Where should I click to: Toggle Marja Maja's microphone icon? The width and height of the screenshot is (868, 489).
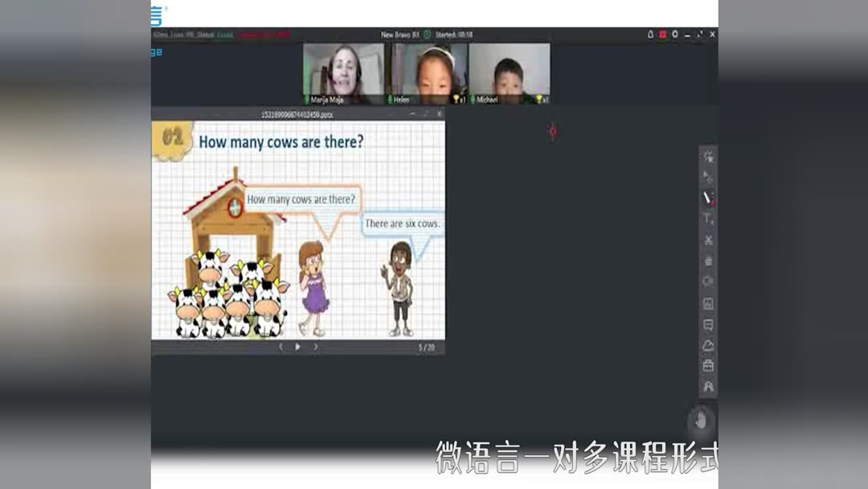[x=309, y=100]
